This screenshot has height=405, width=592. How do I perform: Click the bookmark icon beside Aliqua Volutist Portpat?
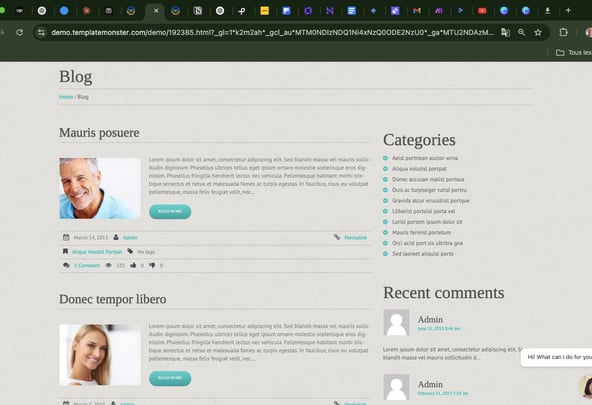(65, 251)
